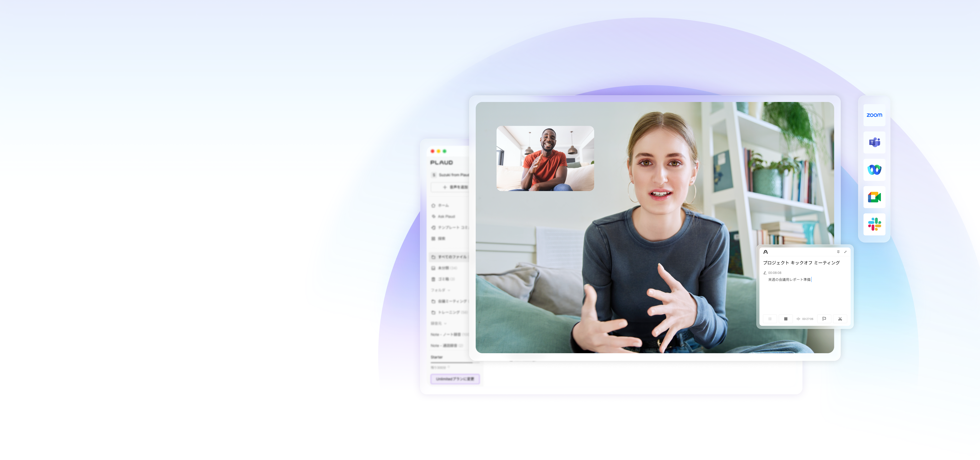Viewport: 980px width, 460px height.
Task: Collapse the recording widget with shrink arrows
Action: coord(845,252)
